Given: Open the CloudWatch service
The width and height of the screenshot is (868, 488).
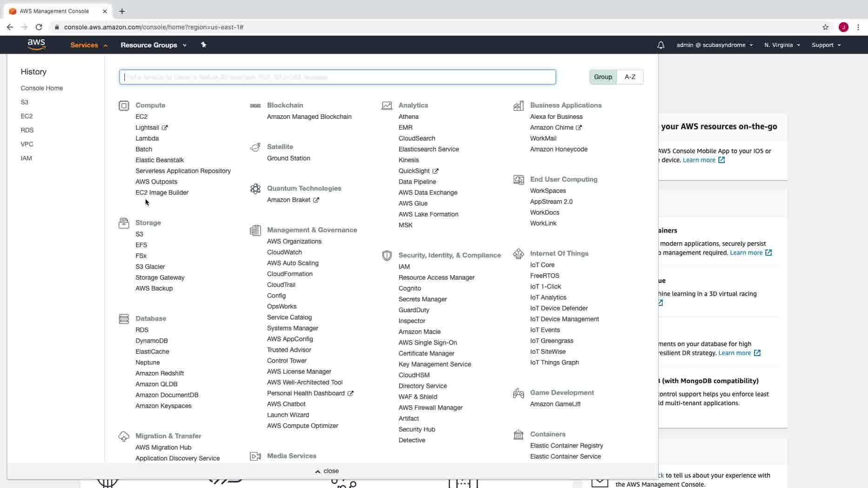Looking at the screenshot, I should (284, 252).
